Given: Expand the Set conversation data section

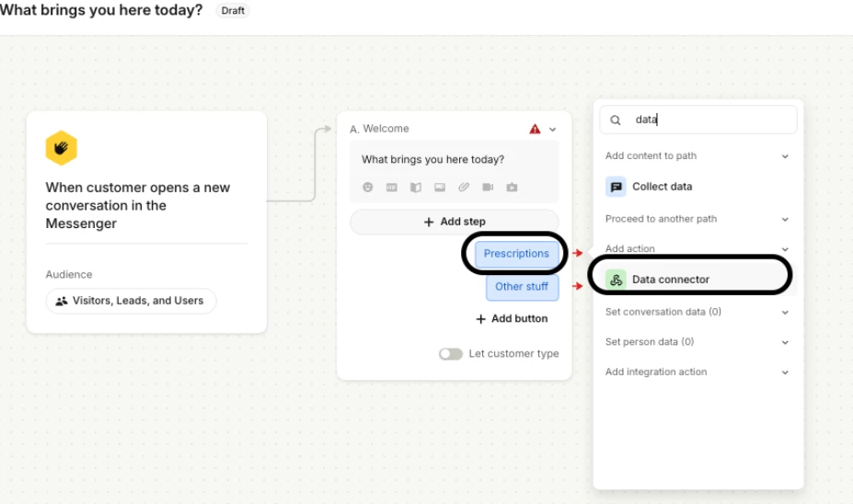Looking at the screenshot, I should click(785, 313).
